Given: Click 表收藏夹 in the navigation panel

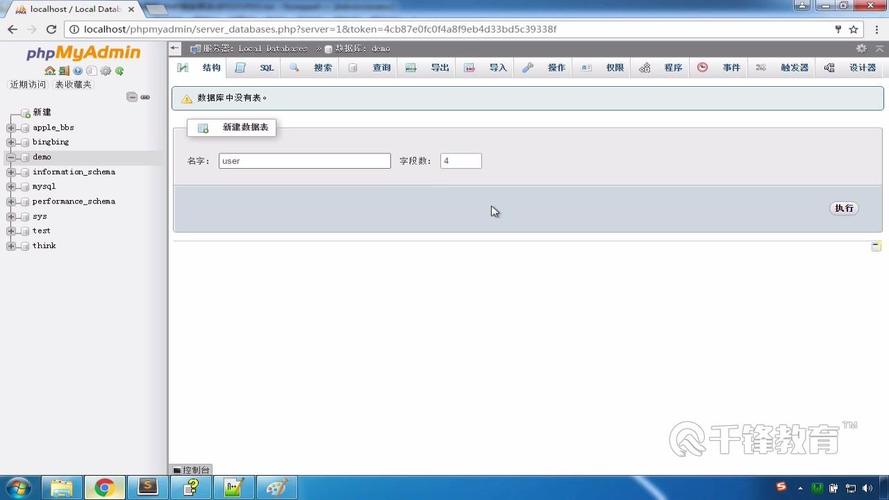Looking at the screenshot, I should click(x=73, y=84).
